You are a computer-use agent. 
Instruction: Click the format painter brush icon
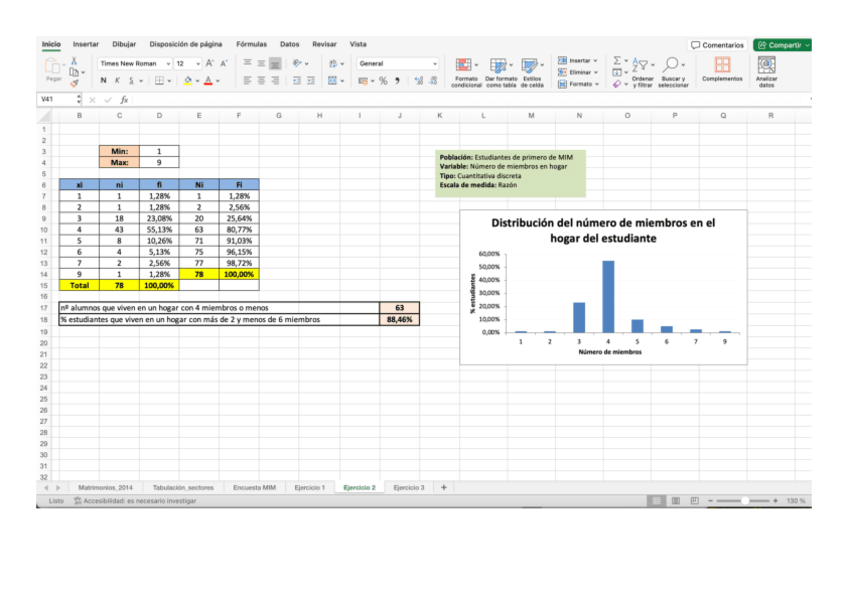coord(74,83)
